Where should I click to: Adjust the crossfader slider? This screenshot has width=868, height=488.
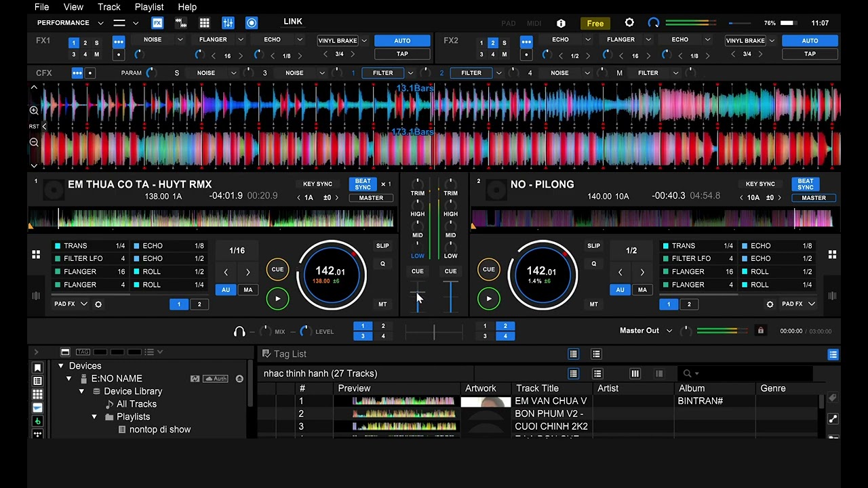point(434,331)
